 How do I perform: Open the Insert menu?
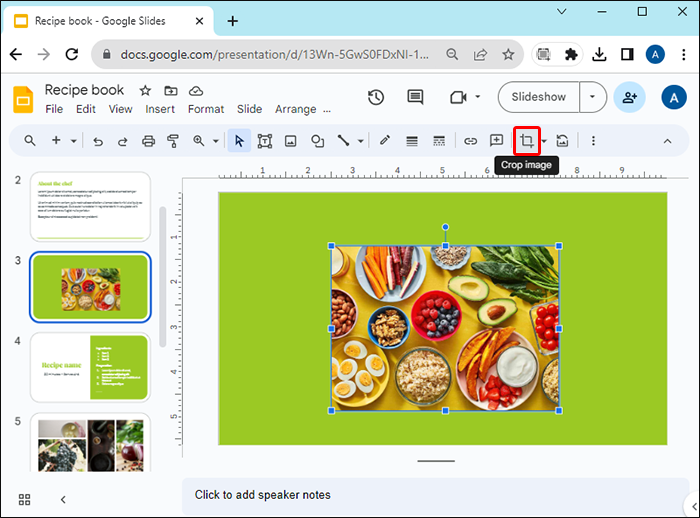click(160, 109)
